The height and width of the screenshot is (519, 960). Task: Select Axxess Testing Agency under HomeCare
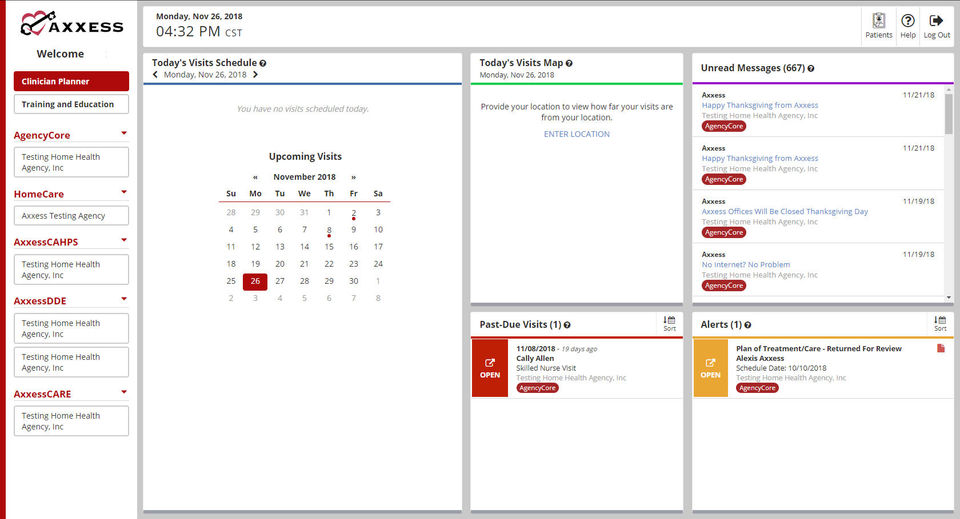pyautogui.click(x=72, y=215)
